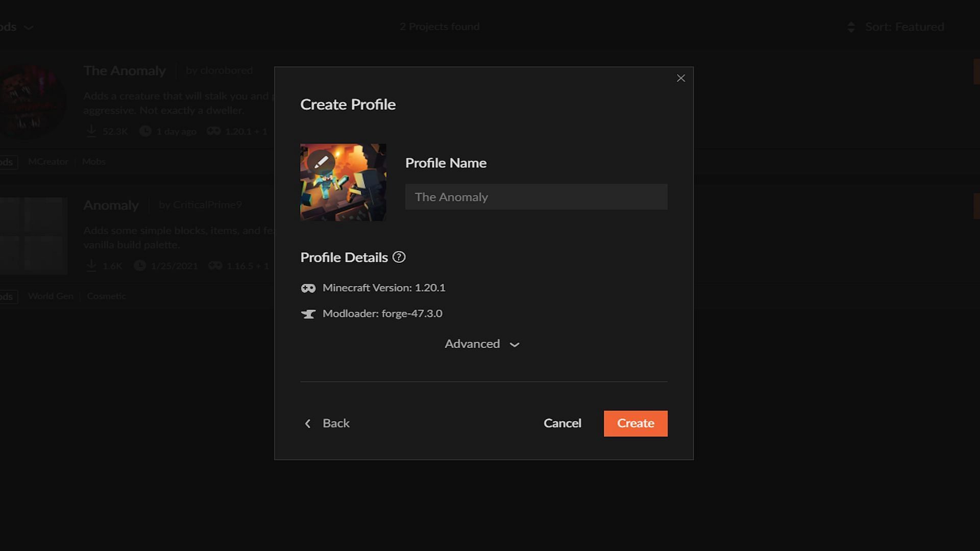Click the Advanced dropdown chevron
The image size is (980, 551).
515,345
